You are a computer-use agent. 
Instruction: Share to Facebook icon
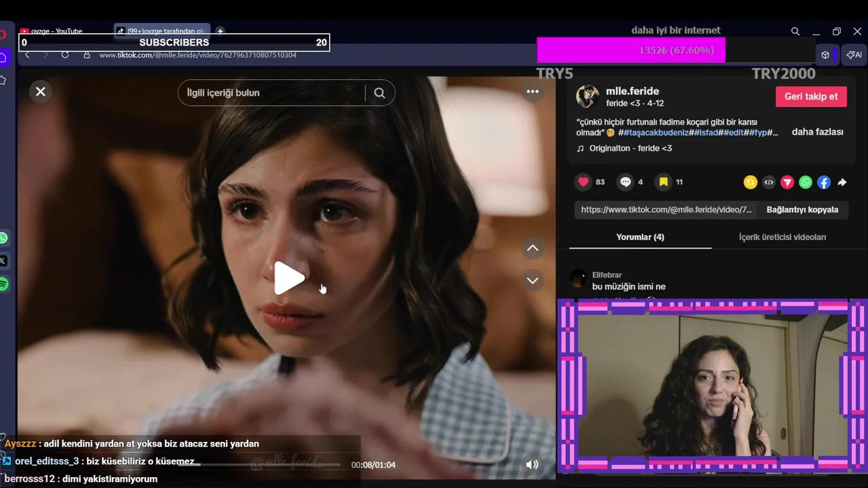823,182
